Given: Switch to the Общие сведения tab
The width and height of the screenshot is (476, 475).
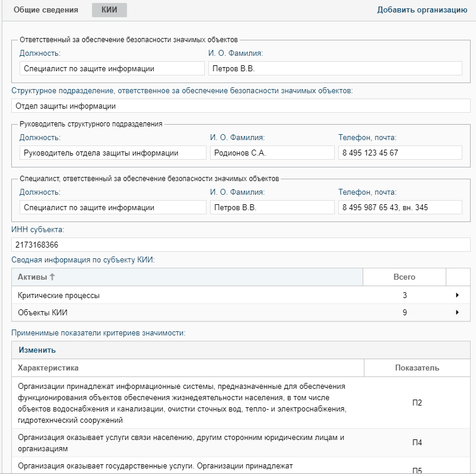Looking at the screenshot, I should [46, 9].
